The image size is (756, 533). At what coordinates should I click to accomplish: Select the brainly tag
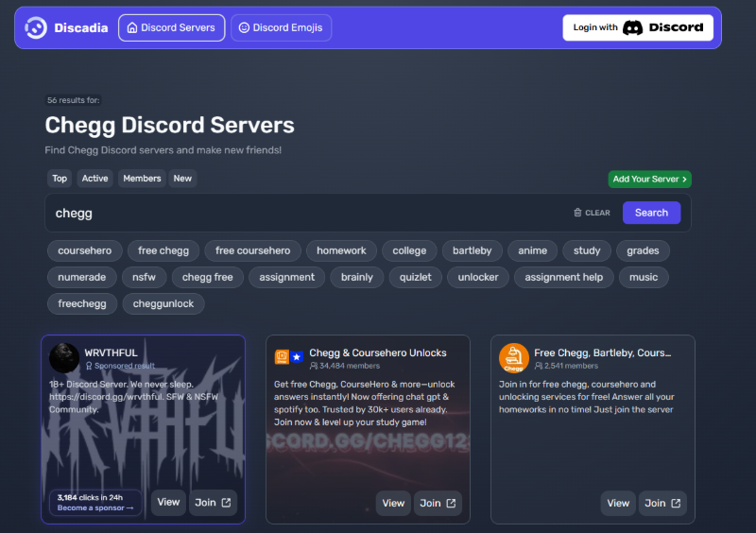pos(357,277)
